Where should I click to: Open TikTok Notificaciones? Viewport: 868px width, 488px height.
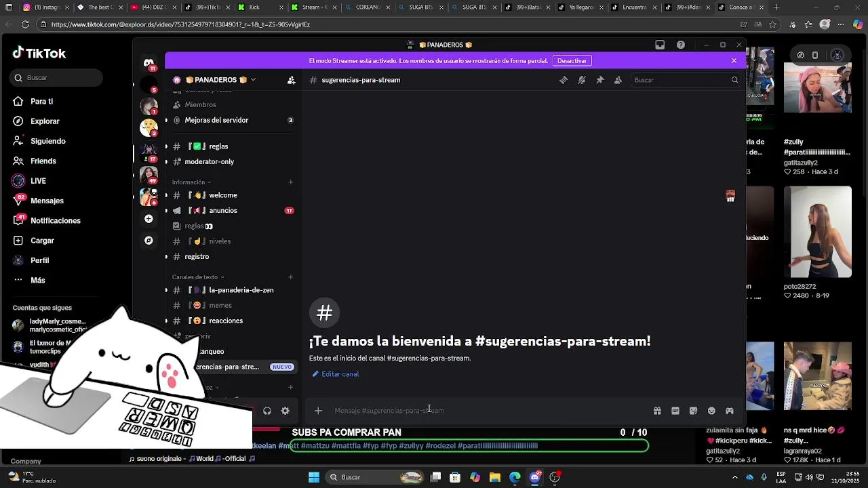pyautogui.click(x=46, y=221)
